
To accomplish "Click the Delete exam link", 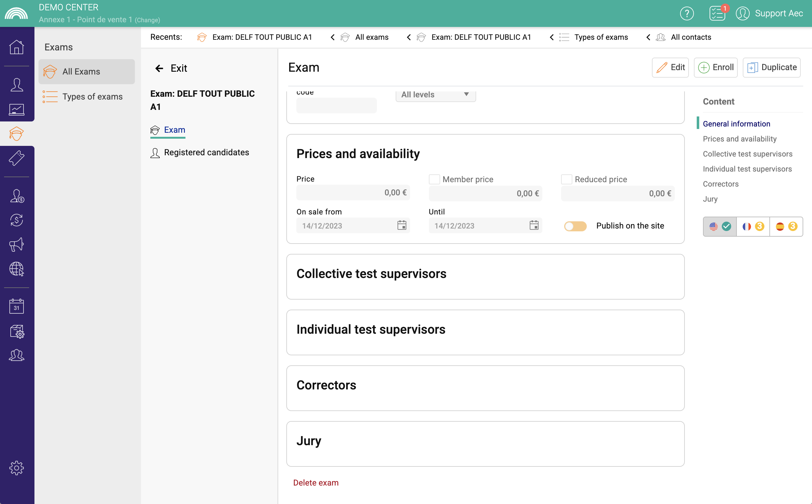I will [315, 482].
